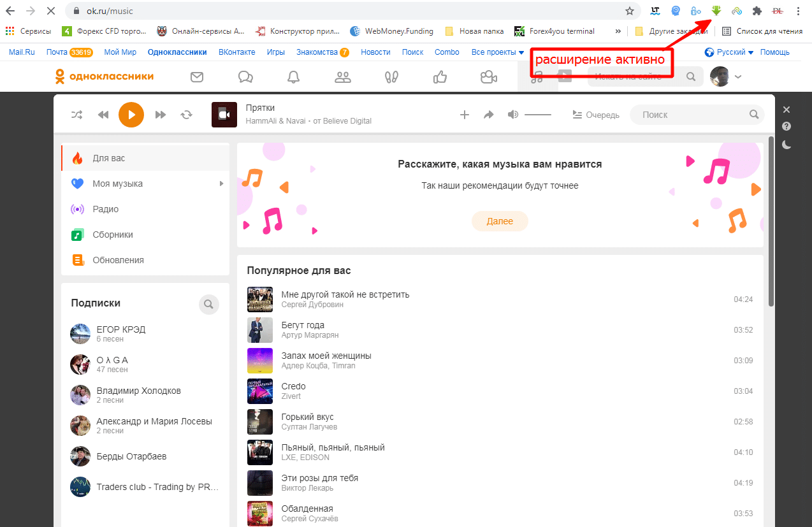Image resolution: width=812 pixels, height=527 pixels.
Task: Expand Моя музыка submenu arrow
Action: point(221,184)
